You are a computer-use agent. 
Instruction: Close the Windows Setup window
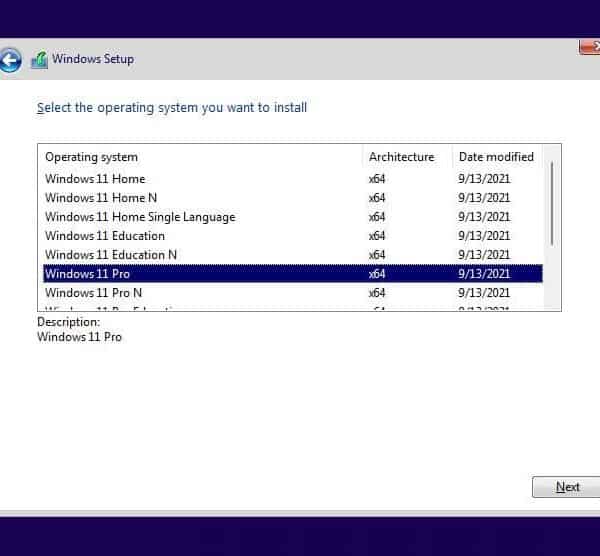pyautogui.click(x=590, y=47)
